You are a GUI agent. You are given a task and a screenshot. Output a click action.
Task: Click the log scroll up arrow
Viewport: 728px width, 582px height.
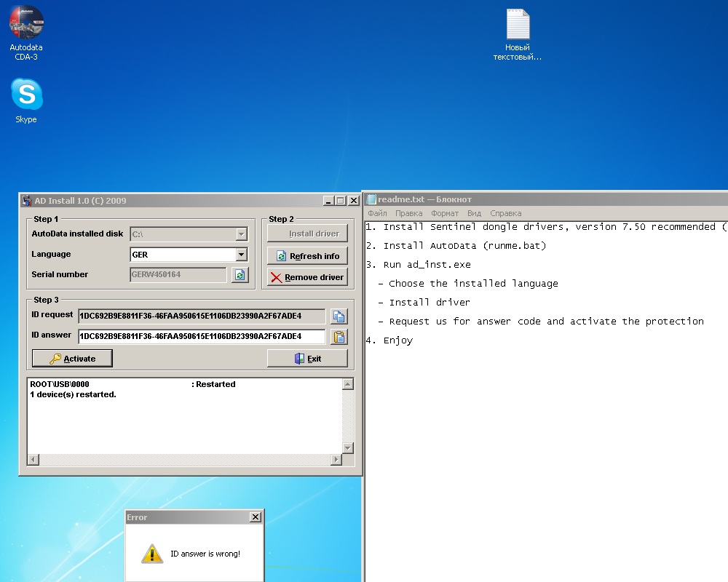pos(348,384)
